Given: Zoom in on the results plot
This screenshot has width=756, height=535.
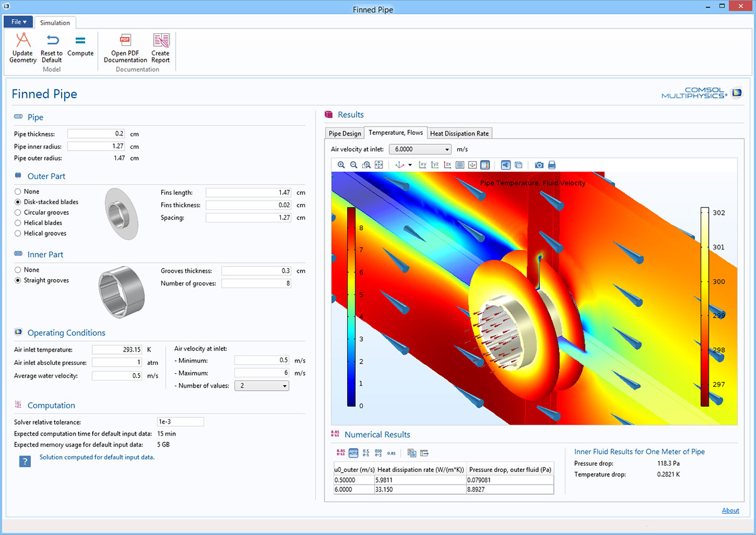Looking at the screenshot, I should click(341, 165).
